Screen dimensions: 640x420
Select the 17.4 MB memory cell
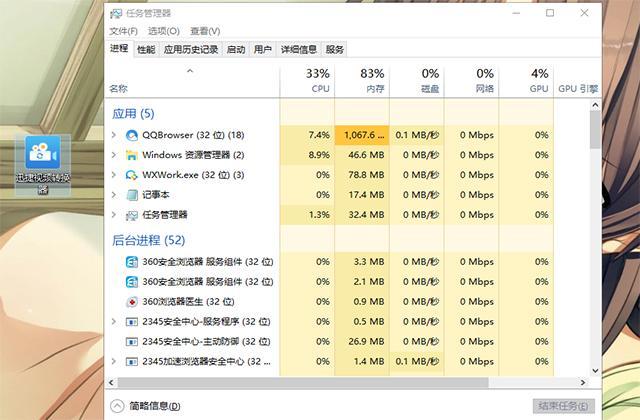pyautogui.click(x=362, y=195)
